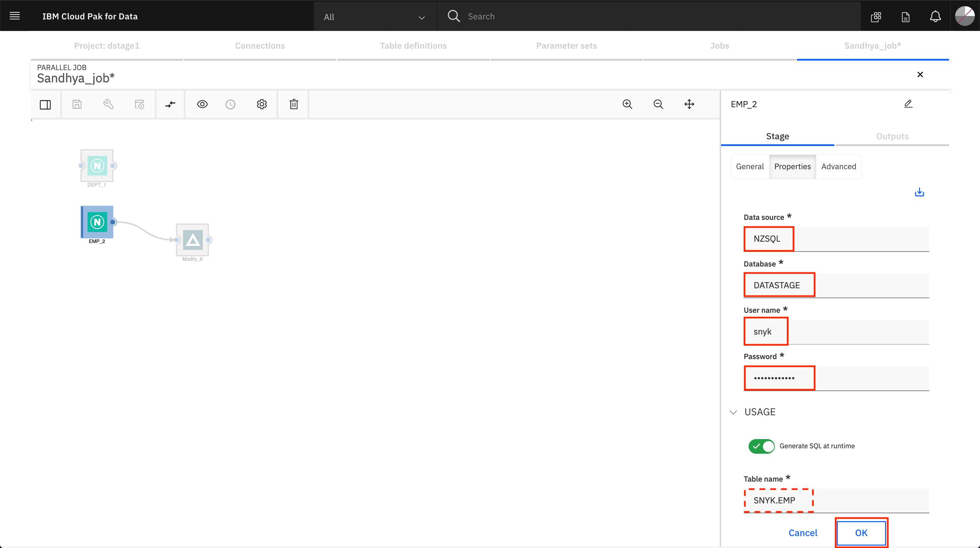This screenshot has width=980, height=548.
Task: Open the All search scope dropdown
Action: point(375,17)
